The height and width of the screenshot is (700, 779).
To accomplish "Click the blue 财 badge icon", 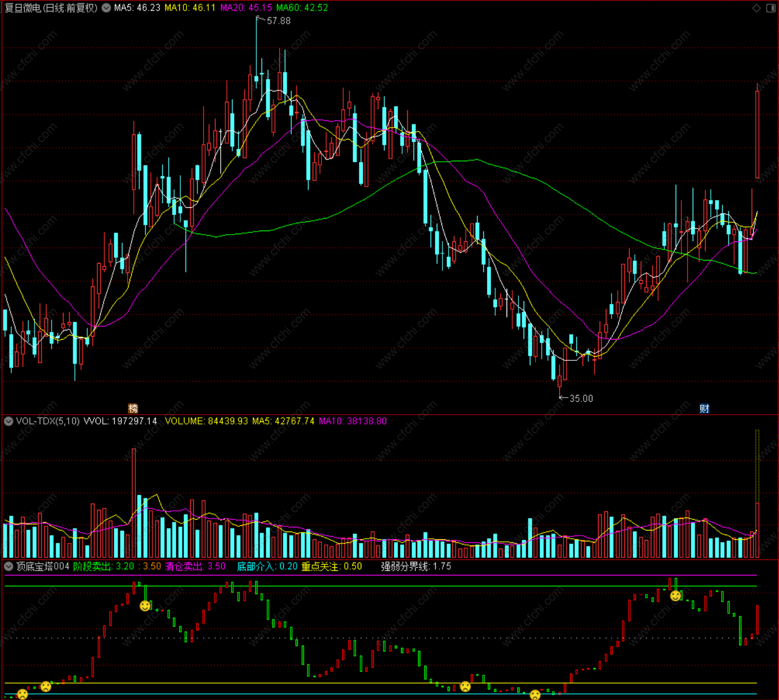I will (704, 408).
